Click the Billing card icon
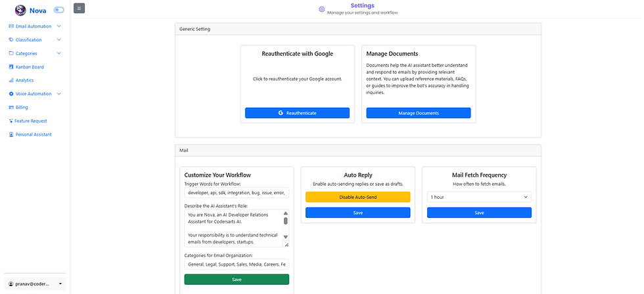 tap(11, 108)
